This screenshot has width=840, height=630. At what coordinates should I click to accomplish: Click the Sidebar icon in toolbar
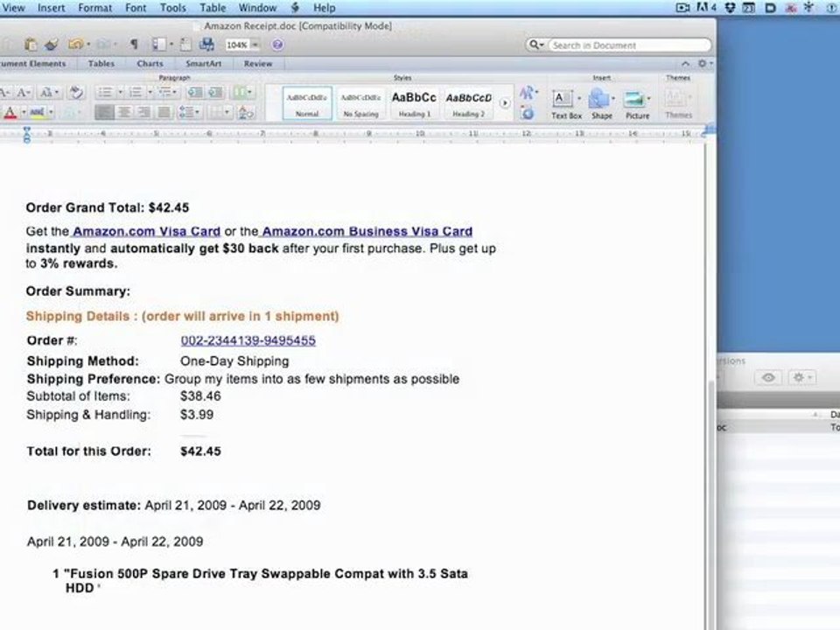click(x=159, y=45)
